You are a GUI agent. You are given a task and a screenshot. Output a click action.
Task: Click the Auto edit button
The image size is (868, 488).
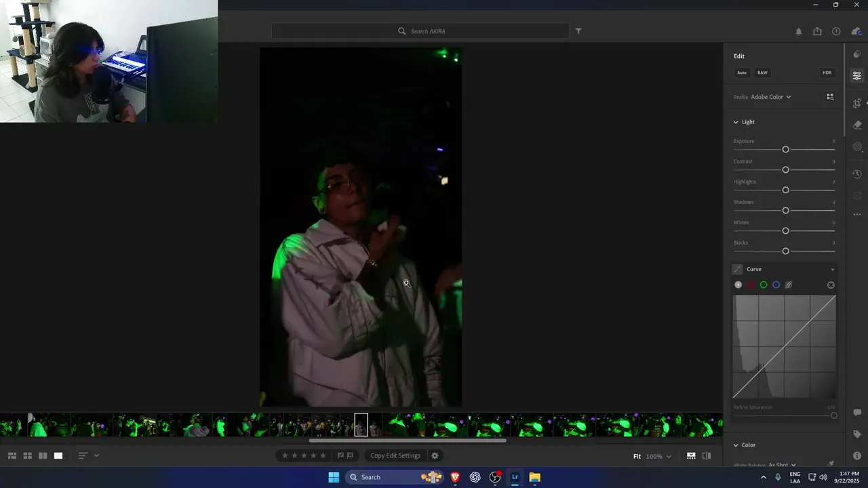coord(742,73)
